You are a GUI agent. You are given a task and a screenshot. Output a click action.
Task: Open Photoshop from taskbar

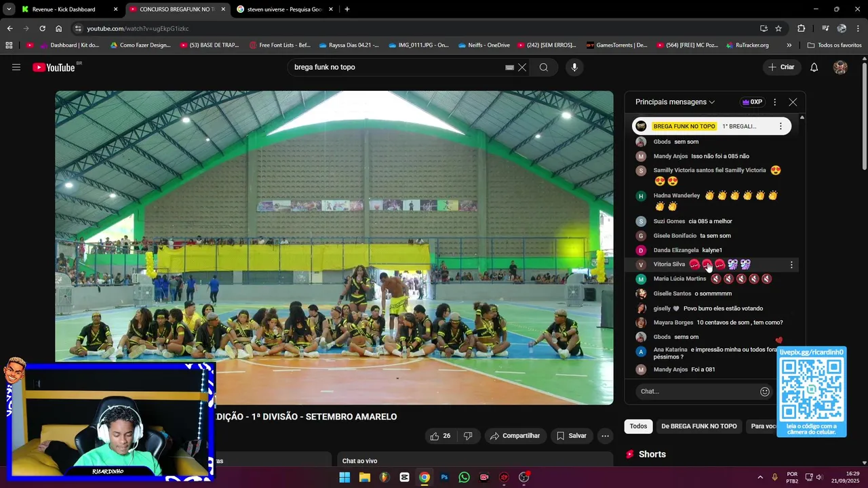point(444,477)
